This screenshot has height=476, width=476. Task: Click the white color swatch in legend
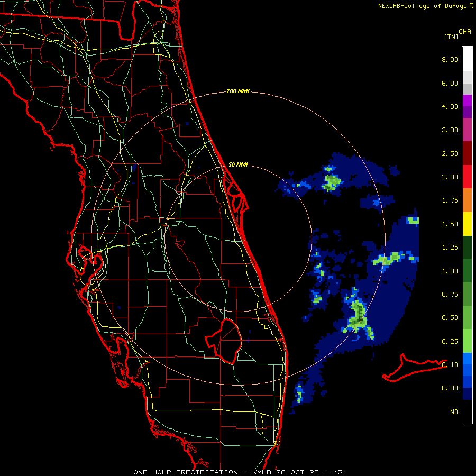467,59
